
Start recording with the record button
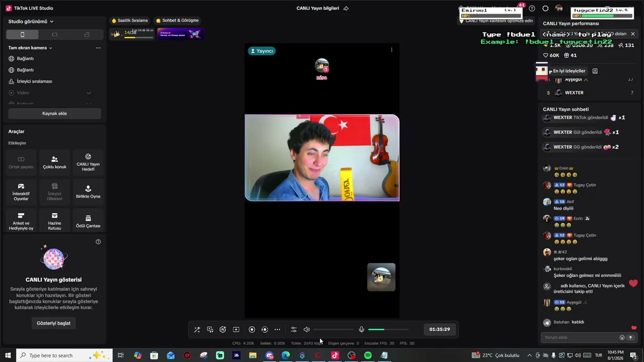click(252, 329)
